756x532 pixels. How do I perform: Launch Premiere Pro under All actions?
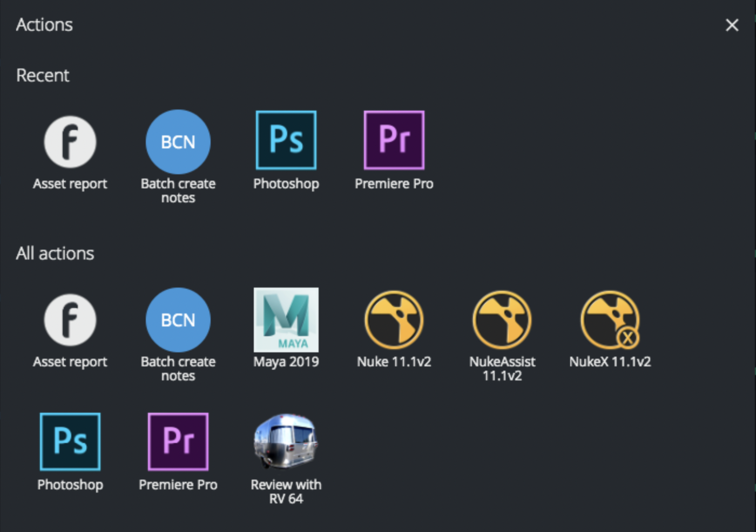coord(178,441)
